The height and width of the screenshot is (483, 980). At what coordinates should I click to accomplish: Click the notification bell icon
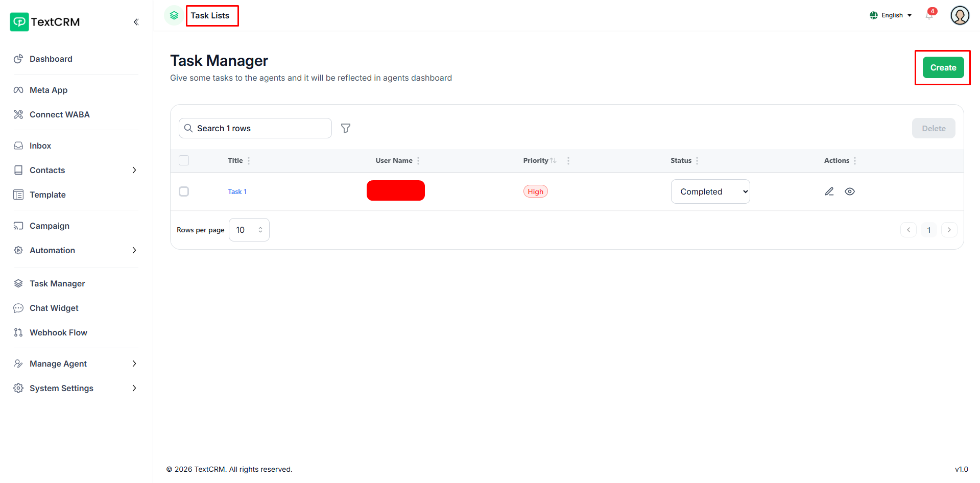pyautogui.click(x=929, y=15)
